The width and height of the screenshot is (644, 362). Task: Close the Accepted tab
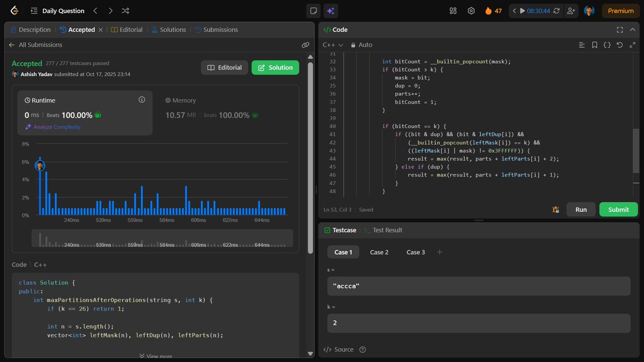click(x=100, y=29)
